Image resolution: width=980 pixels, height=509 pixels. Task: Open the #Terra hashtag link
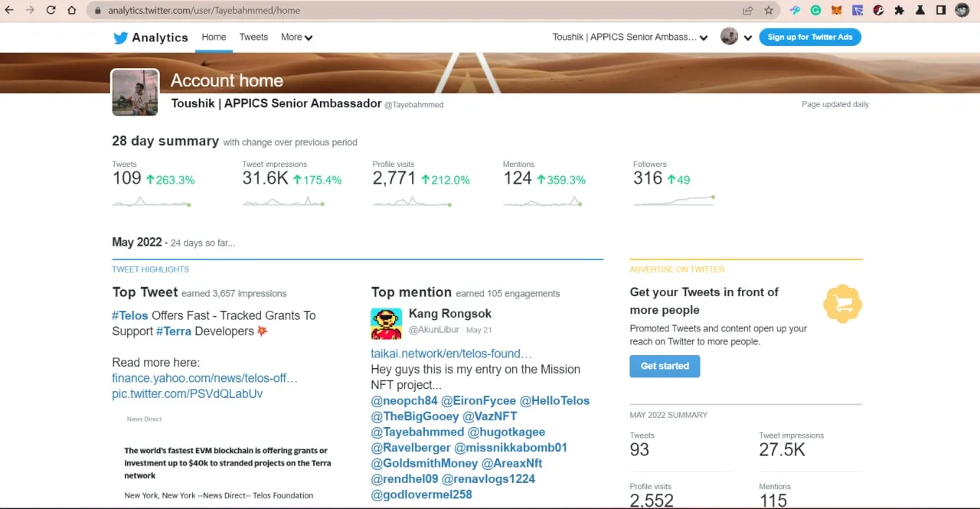click(x=174, y=331)
